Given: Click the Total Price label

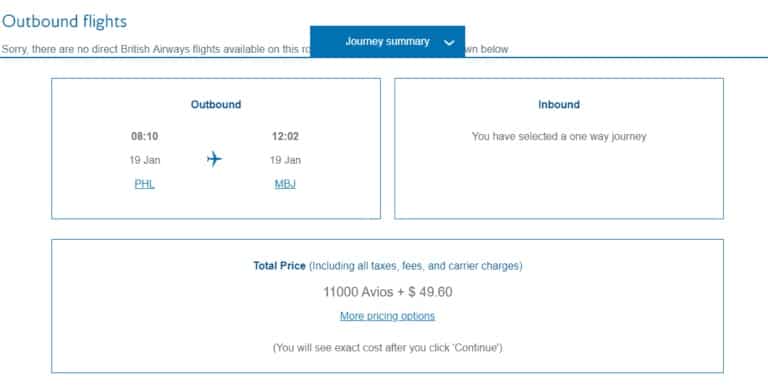Looking at the screenshot, I should pos(279,266).
